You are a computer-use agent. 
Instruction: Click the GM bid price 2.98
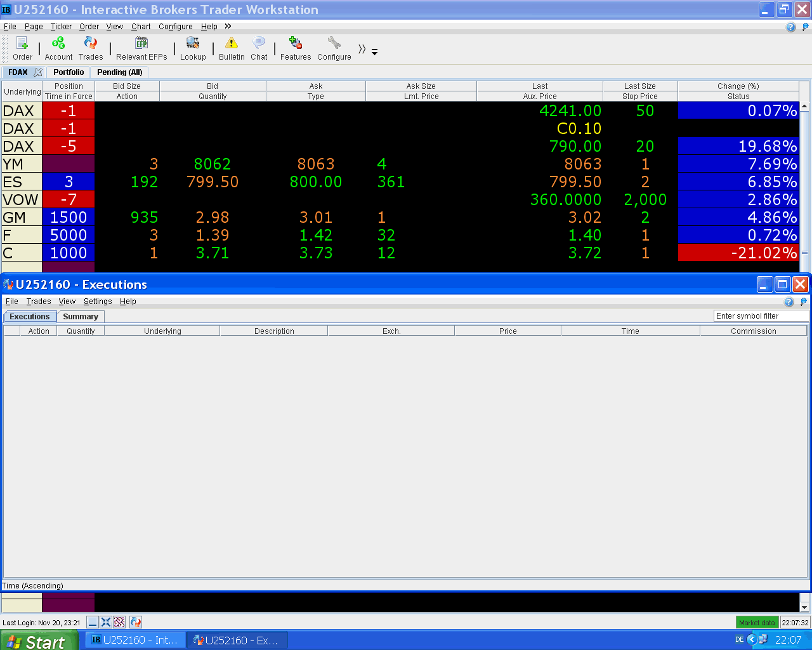213,217
